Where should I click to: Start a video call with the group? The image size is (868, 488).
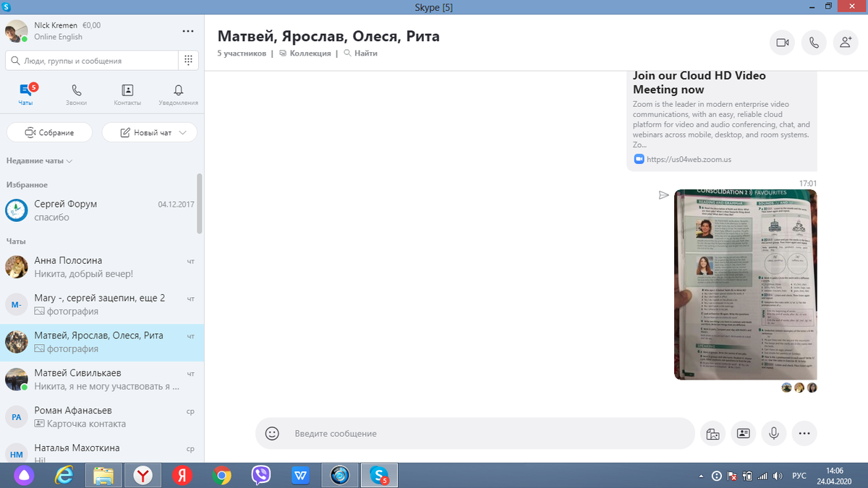coord(782,43)
